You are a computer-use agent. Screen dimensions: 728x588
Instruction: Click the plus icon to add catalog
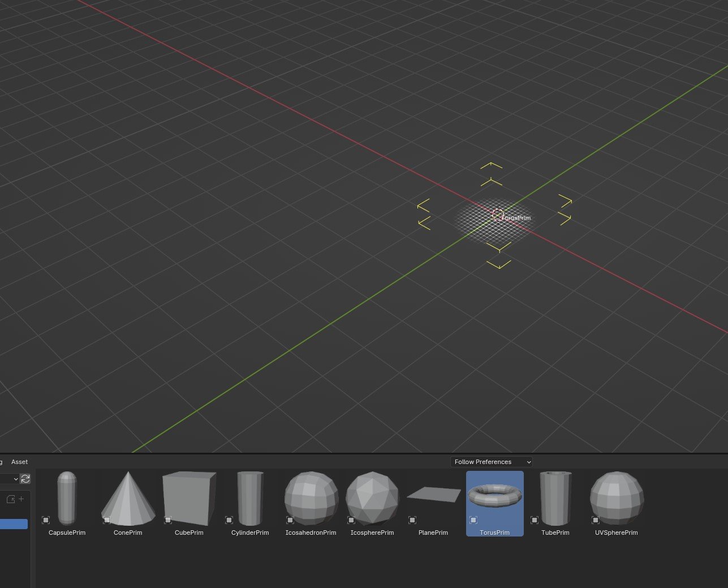(21, 499)
